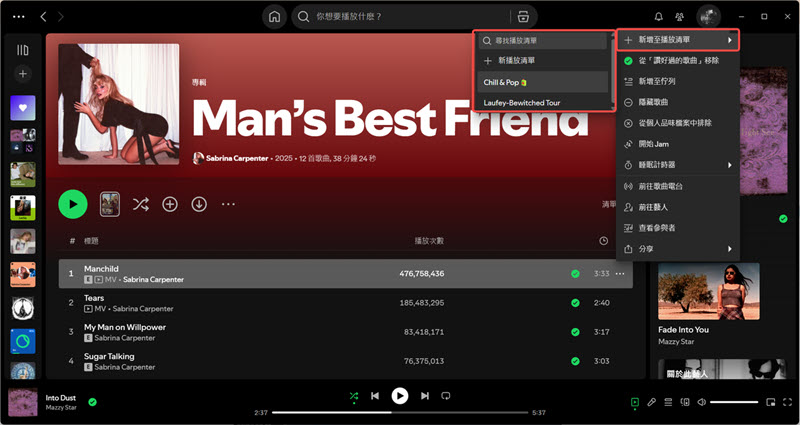Open Connect to a device icon

(685, 402)
